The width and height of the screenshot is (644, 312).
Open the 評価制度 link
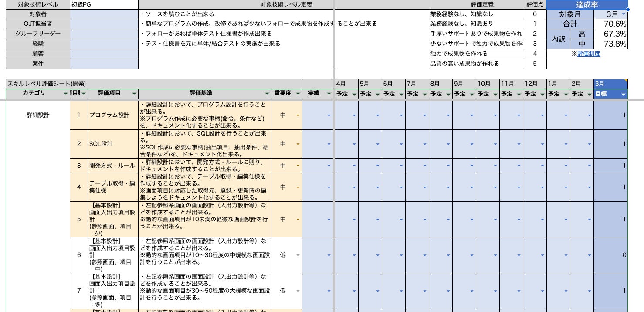coord(589,54)
